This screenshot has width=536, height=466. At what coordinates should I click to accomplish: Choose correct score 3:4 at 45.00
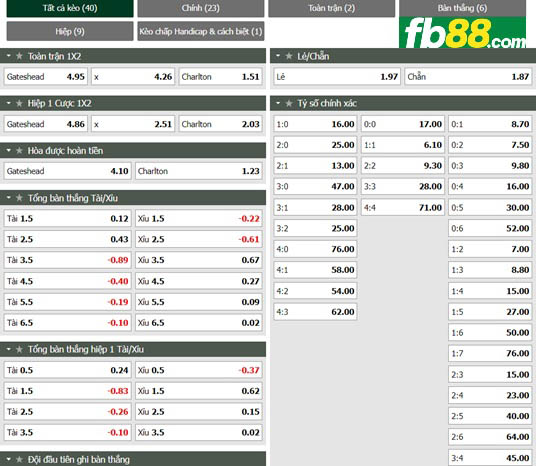tap(490, 458)
